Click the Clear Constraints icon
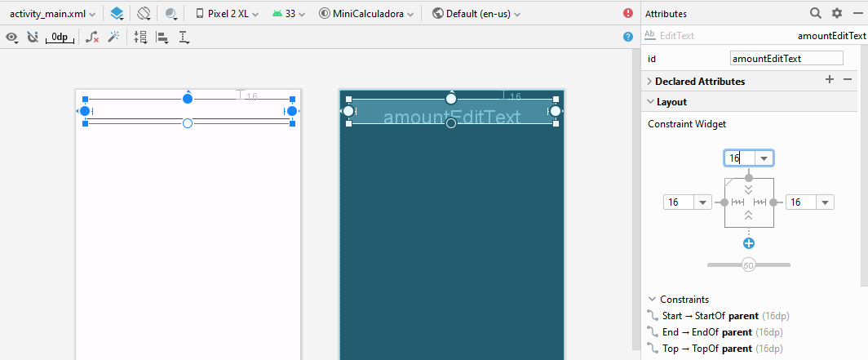The image size is (868, 360). 93,37
